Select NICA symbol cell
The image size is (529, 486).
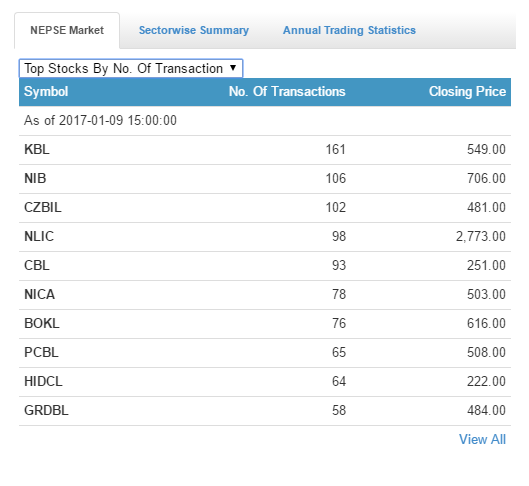point(39,295)
